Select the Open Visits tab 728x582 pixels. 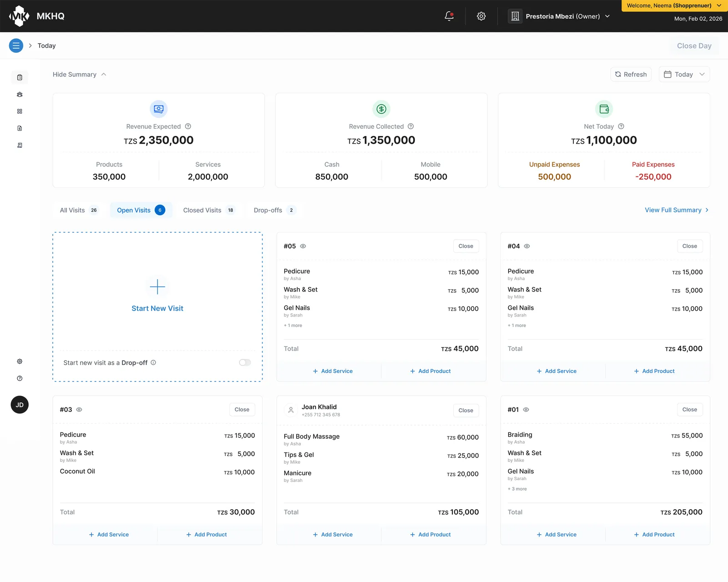tap(141, 210)
